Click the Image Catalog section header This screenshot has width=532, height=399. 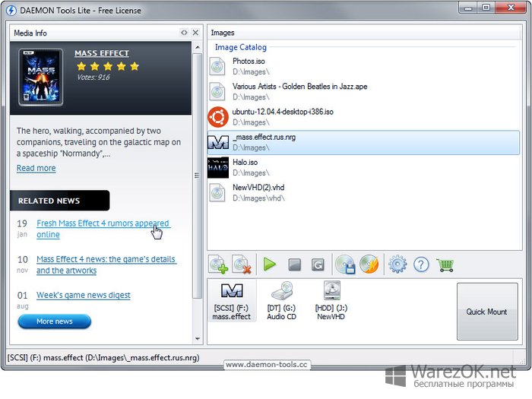pyautogui.click(x=241, y=47)
